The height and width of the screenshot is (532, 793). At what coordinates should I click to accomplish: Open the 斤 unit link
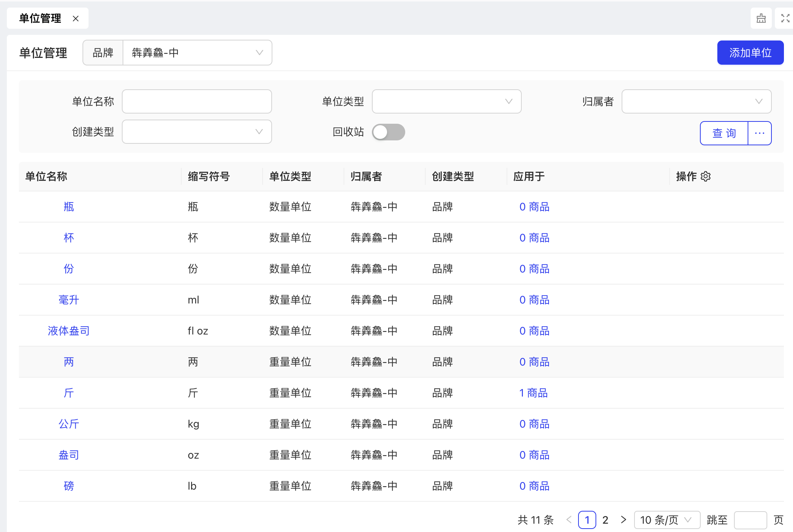click(69, 393)
